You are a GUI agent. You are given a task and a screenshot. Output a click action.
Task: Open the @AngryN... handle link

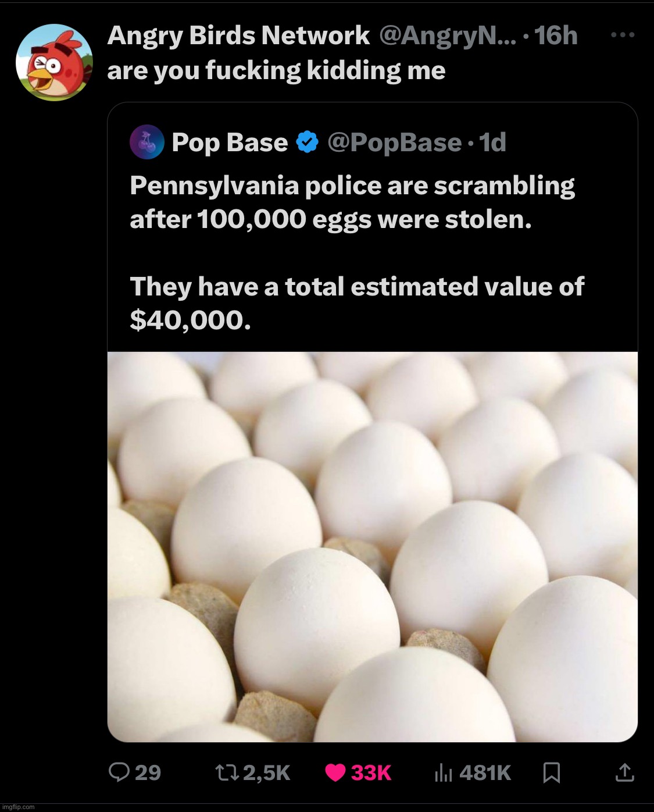point(447,36)
